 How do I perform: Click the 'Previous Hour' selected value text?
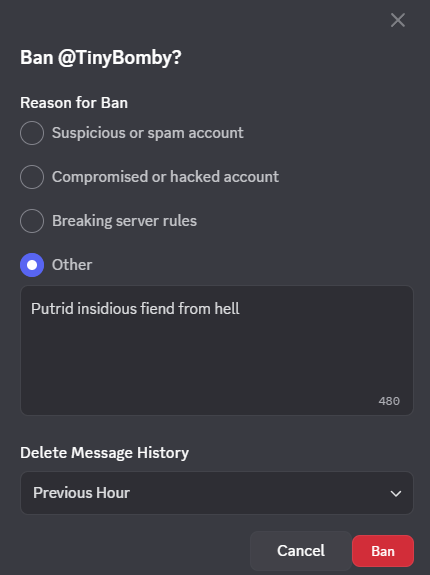pyautogui.click(x=81, y=493)
